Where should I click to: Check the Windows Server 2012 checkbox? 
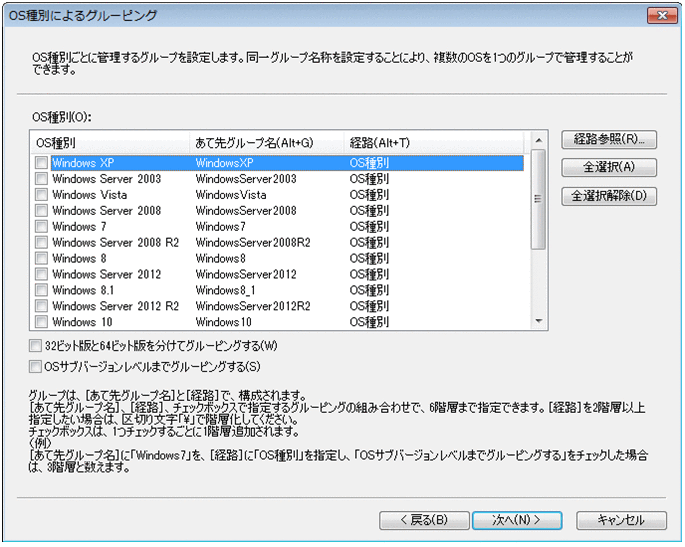pyautogui.click(x=42, y=274)
